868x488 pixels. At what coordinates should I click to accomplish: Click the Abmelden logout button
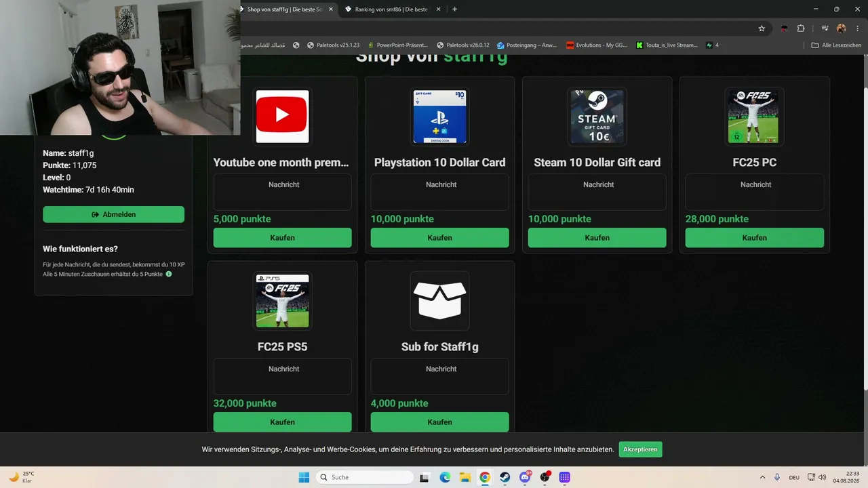113,214
